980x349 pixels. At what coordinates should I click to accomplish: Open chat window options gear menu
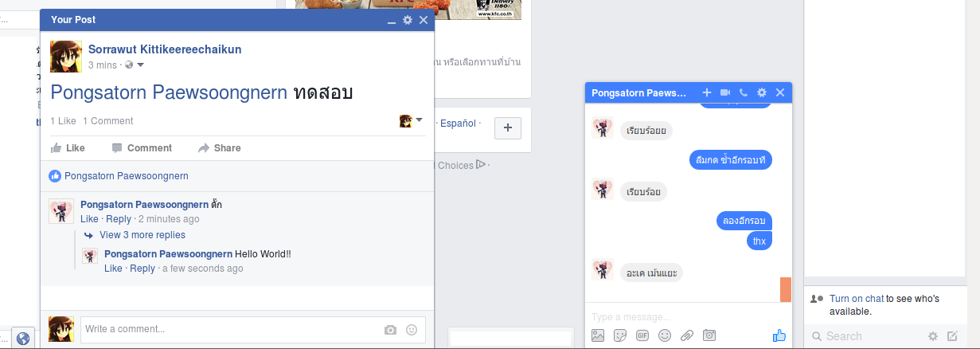pyautogui.click(x=761, y=93)
